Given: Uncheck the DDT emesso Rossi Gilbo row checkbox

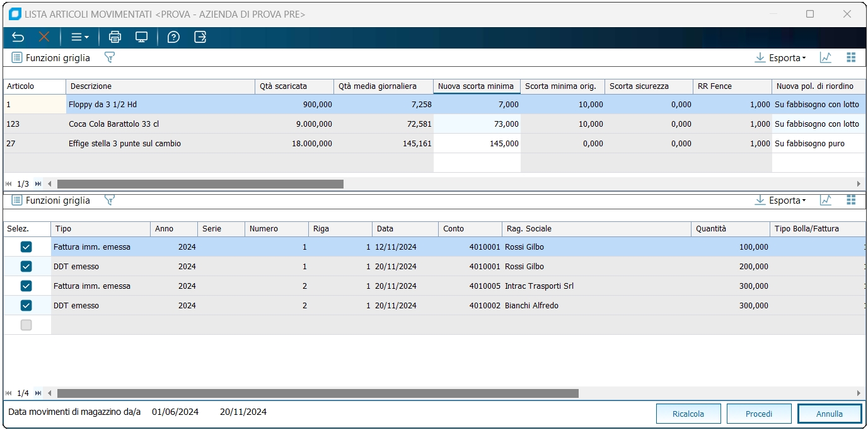Looking at the screenshot, I should (26, 267).
